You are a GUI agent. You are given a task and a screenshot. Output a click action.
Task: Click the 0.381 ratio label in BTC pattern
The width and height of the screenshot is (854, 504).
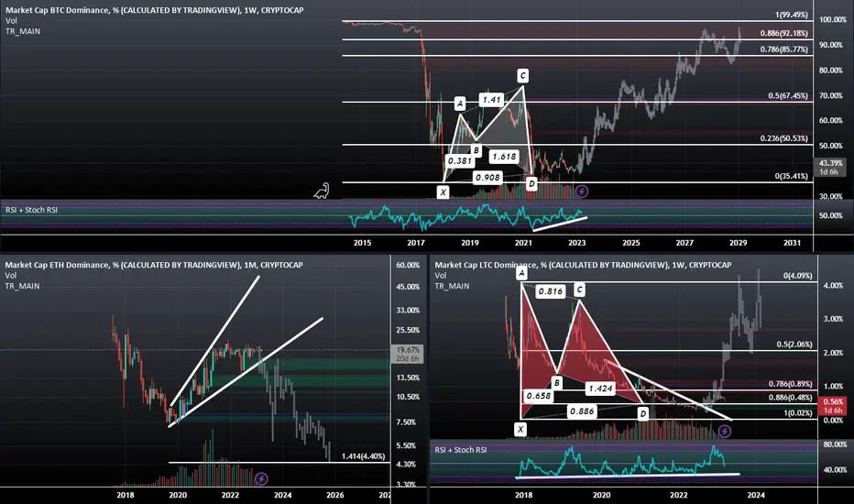coord(459,160)
